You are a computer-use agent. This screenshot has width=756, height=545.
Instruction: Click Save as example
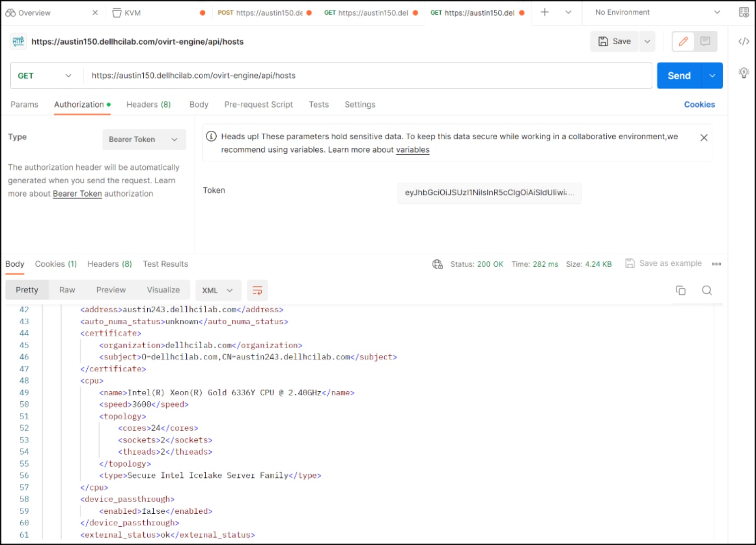pos(663,263)
